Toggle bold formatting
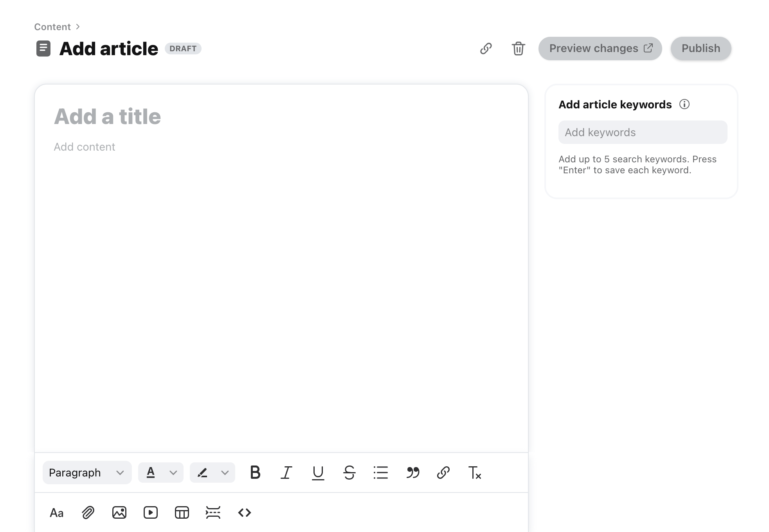 pyautogui.click(x=255, y=473)
